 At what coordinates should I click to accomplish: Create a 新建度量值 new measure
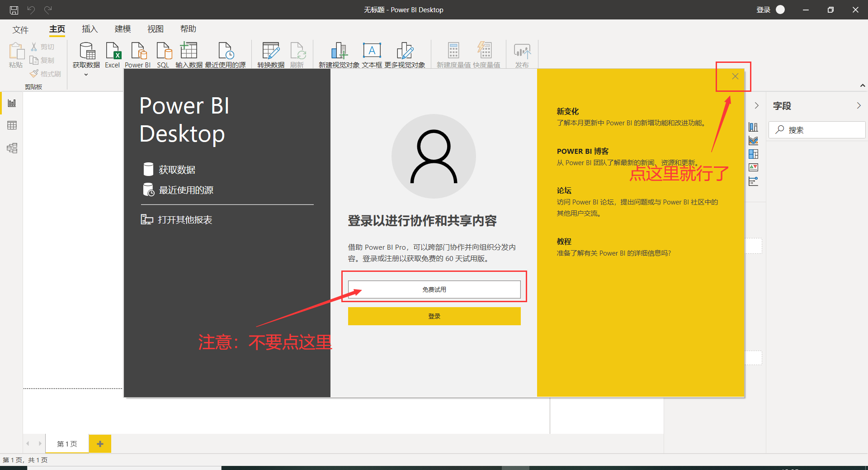453,54
